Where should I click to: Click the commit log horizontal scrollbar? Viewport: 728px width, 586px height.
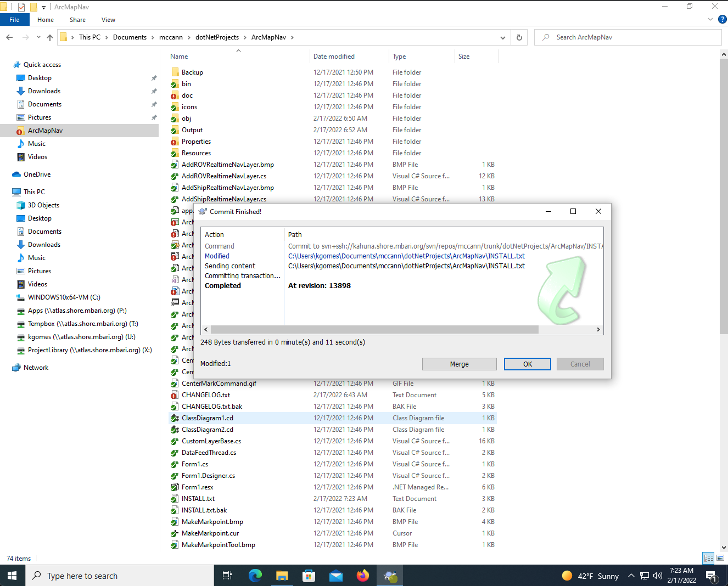[374, 329]
